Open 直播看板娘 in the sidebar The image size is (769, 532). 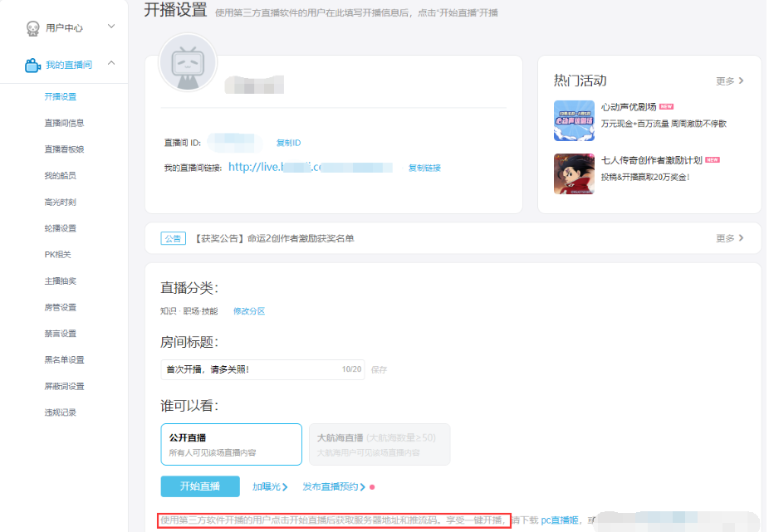(64, 149)
